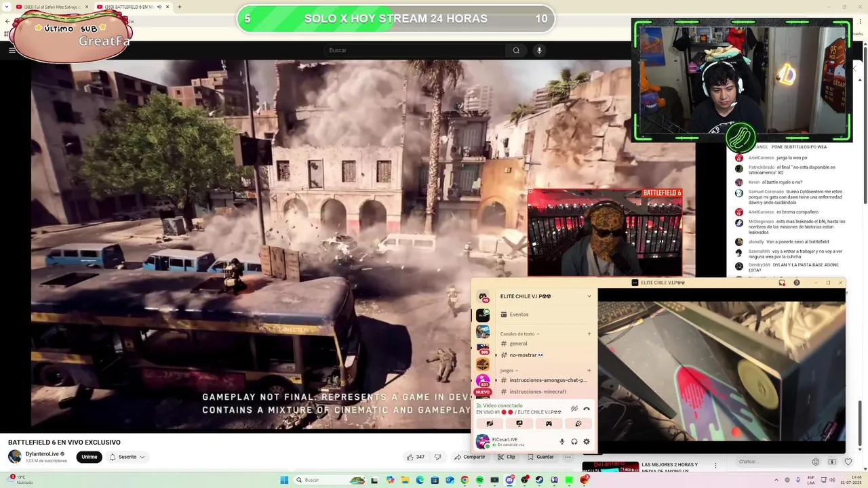Select the server icon with 631 badge
This screenshot has height=488, width=868.
483,382
